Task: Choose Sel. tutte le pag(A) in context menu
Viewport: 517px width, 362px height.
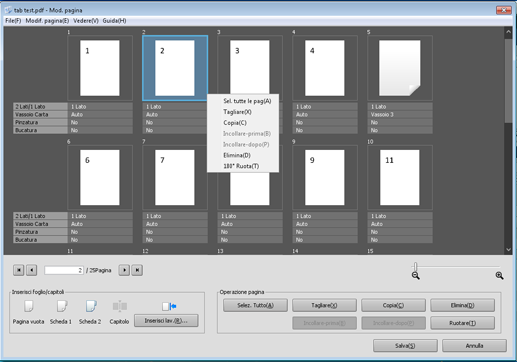Action: click(247, 101)
